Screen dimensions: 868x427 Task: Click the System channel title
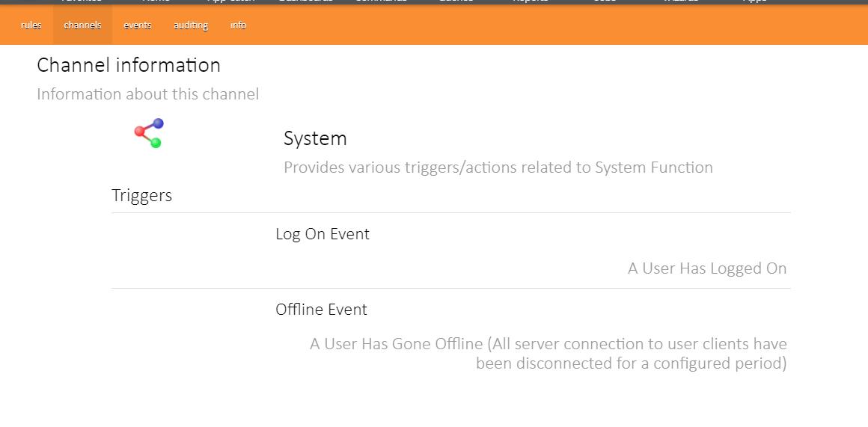pos(315,138)
